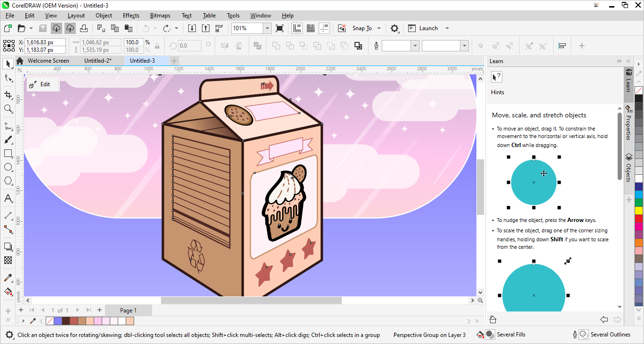Select the Ellipse tool
This screenshot has width=644, height=344.
tap(8, 167)
